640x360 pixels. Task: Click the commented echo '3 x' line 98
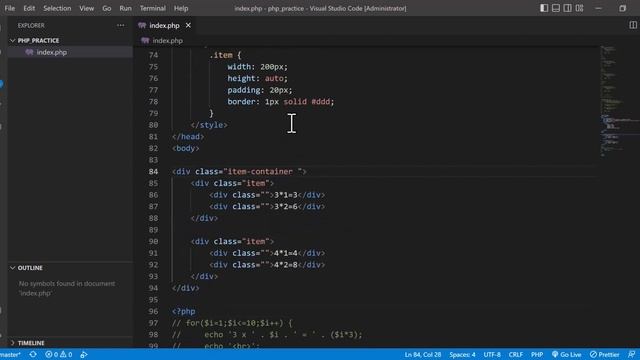(x=267, y=335)
